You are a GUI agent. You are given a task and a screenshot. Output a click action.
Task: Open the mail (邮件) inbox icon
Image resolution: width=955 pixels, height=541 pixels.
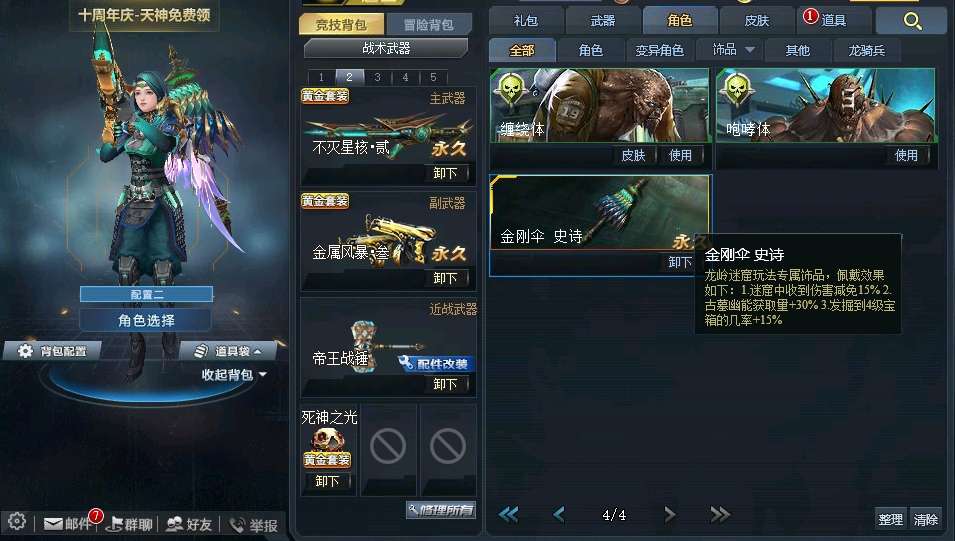[54, 523]
